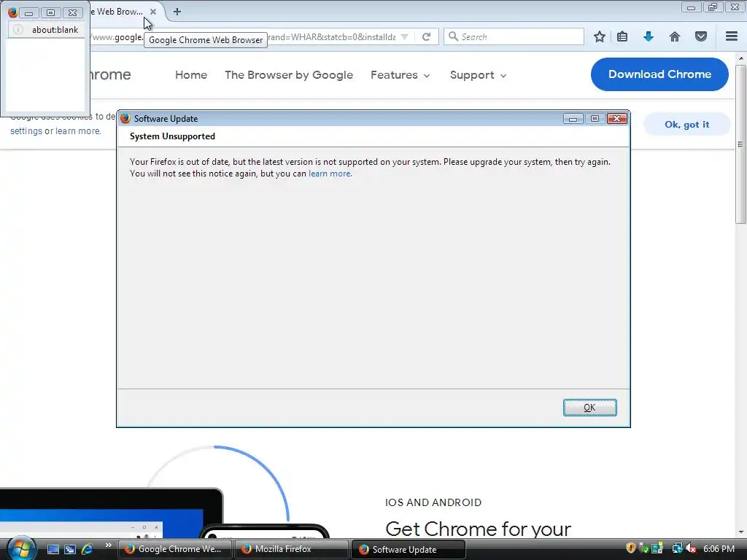747x560 pixels.
Task: Click the 6:06 PM system clock
Action: tap(719, 549)
